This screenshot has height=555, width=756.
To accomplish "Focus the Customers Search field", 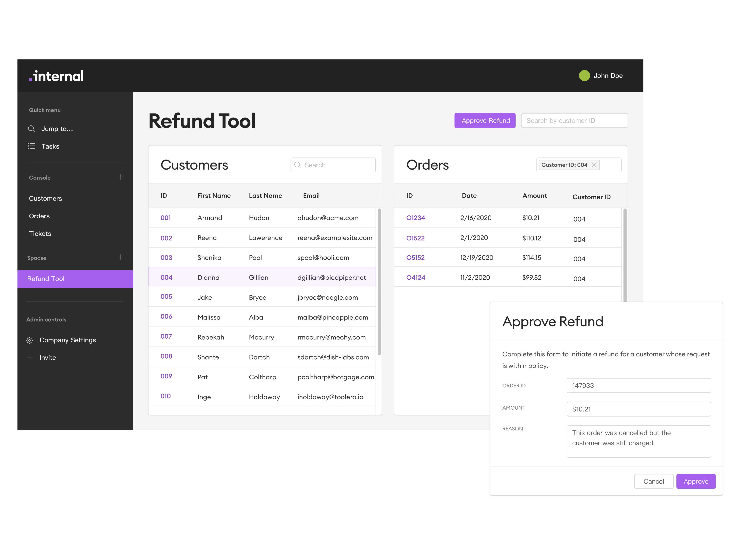I will 333,165.
